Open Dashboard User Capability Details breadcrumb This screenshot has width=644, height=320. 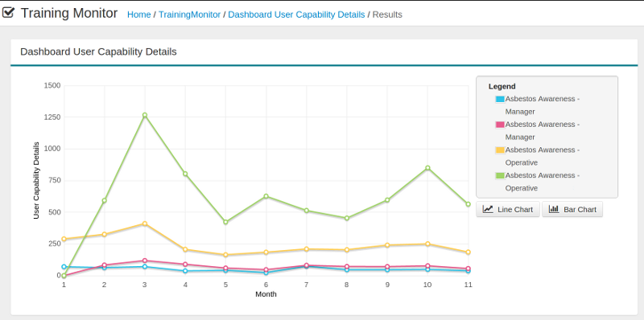(x=296, y=14)
